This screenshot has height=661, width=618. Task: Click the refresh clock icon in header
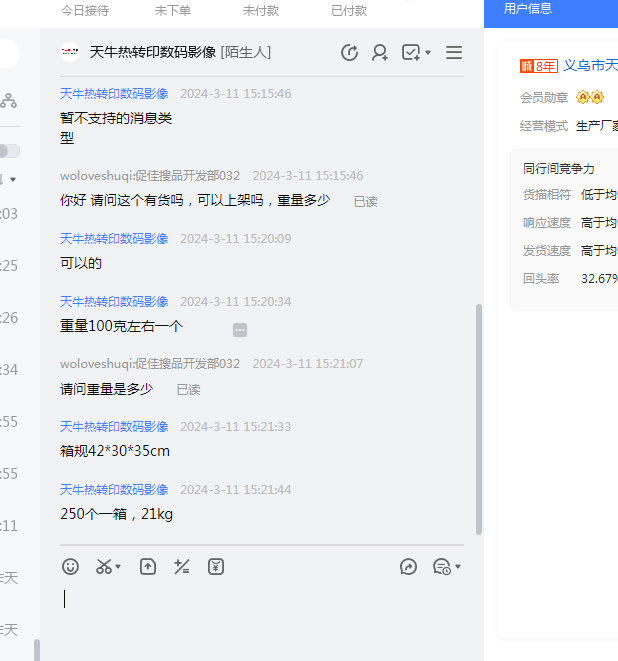click(x=349, y=53)
